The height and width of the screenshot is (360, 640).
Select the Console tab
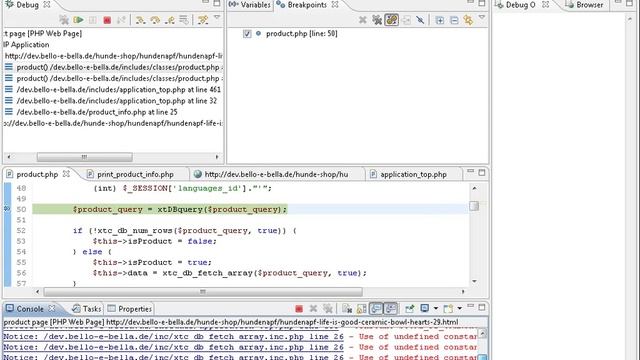pos(30,309)
